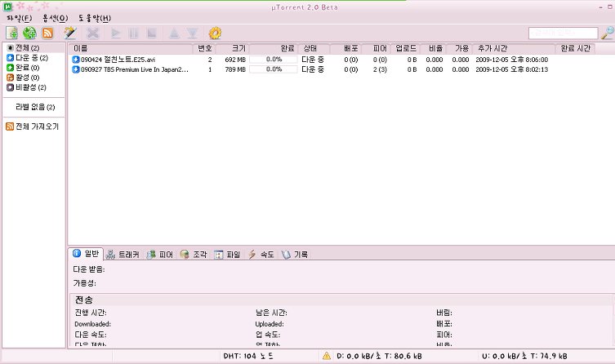Sort by 상태 column header

(314, 48)
